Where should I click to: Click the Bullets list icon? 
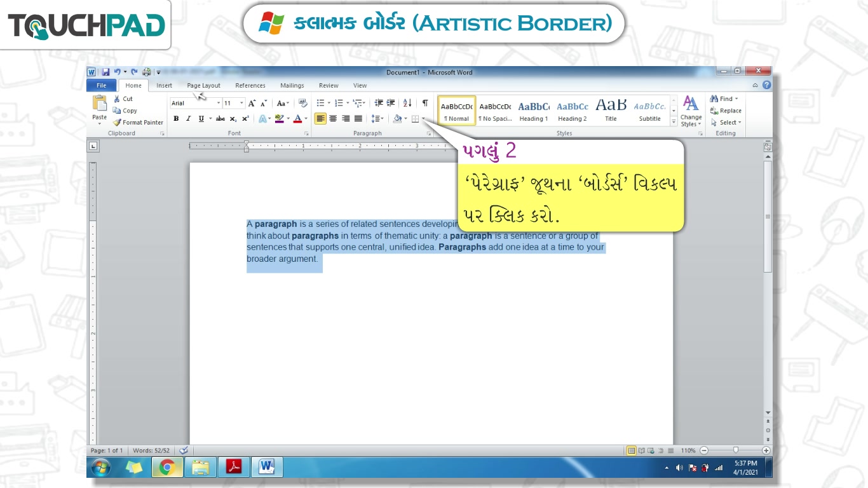coord(321,103)
